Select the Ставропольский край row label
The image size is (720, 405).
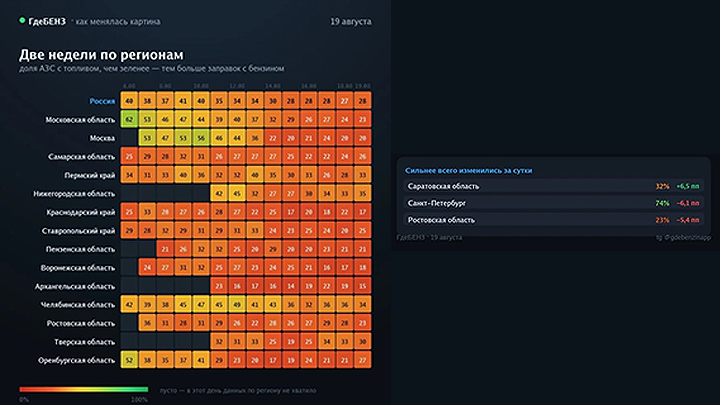point(78,231)
